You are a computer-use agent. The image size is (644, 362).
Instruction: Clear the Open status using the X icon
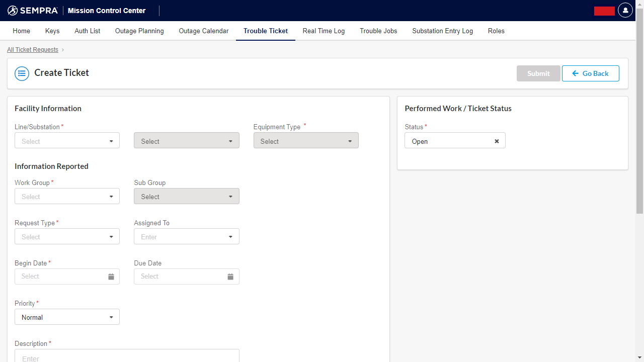[497, 141]
